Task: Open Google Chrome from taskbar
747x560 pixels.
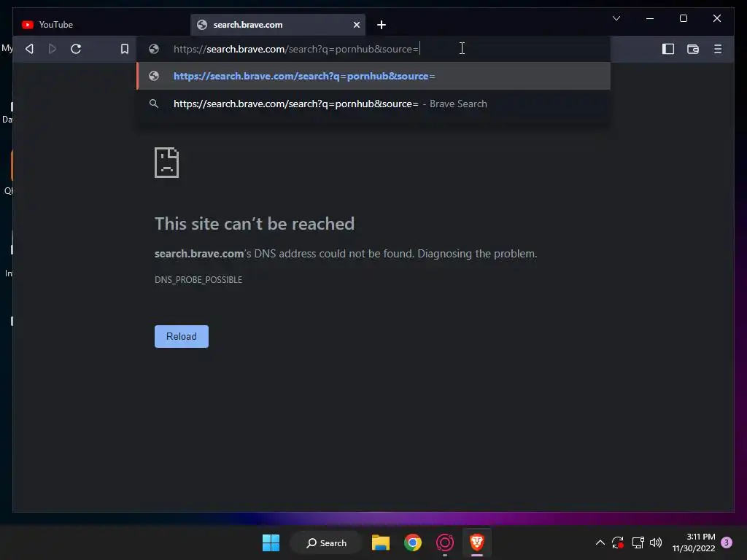Action: click(413, 542)
